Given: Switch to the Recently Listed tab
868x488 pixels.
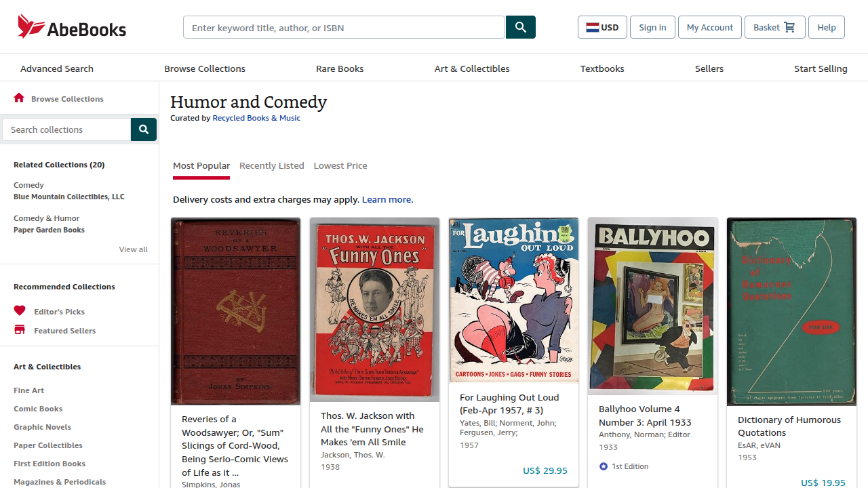Looking at the screenshot, I should (x=272, y=165).
